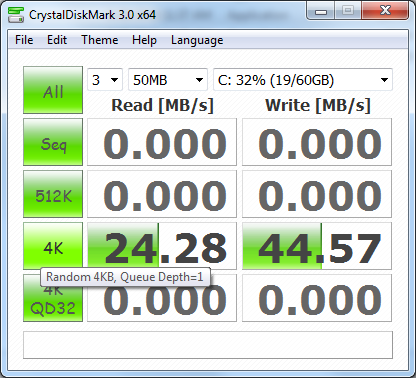Open the Help menu
The height and width of the screenshot is (378, 416).
point(144,40)
